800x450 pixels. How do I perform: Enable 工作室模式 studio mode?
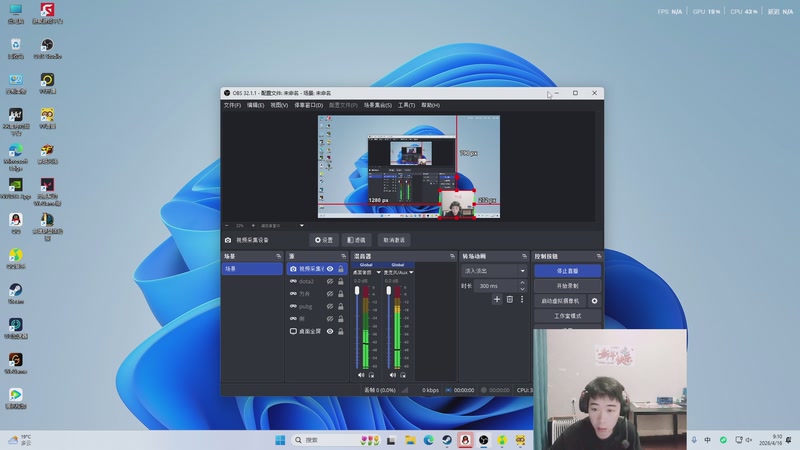(567, 316)
